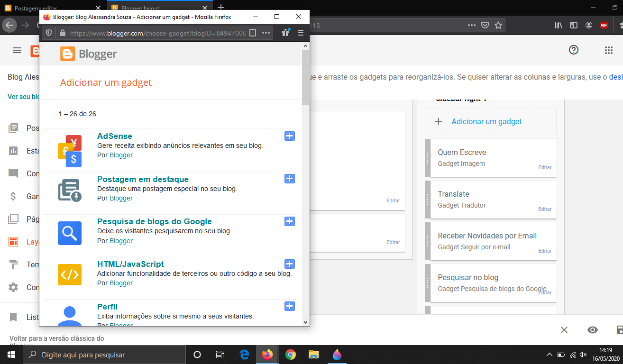Click the popup vertical scrollbar thumb
The height and width of the screenshot is (364, 623).
point(305,76)
